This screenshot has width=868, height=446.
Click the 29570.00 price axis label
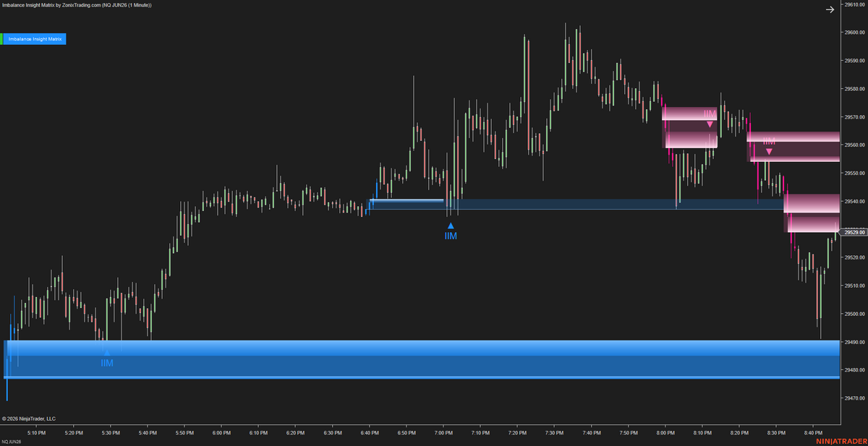854,117
